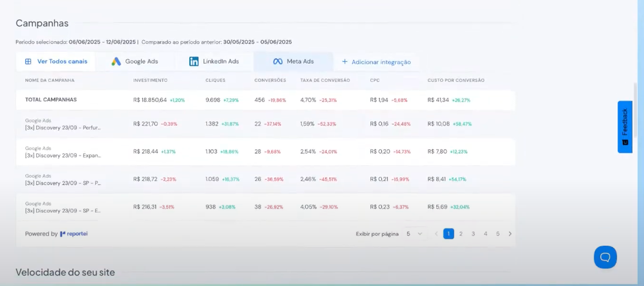Jump to pagination page 5
644x286 pixels.
coord(497,234)
